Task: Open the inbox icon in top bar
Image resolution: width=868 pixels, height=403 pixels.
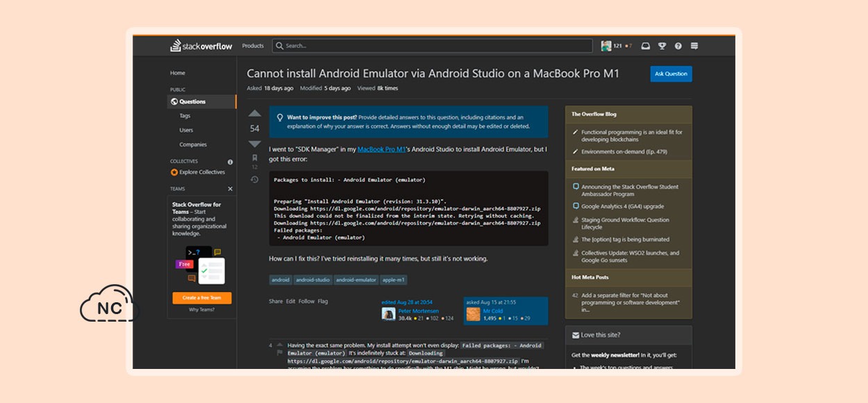Action: point(646,46)
